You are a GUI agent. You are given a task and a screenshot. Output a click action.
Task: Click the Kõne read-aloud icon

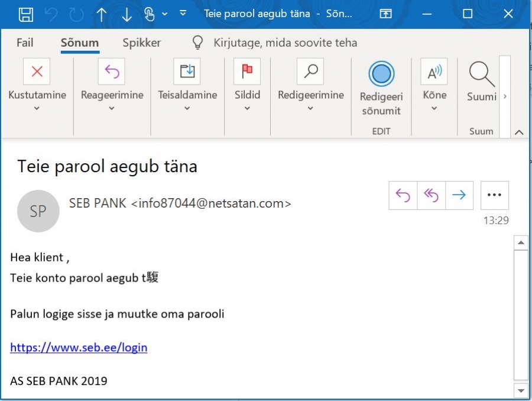[x=434, y=72]
